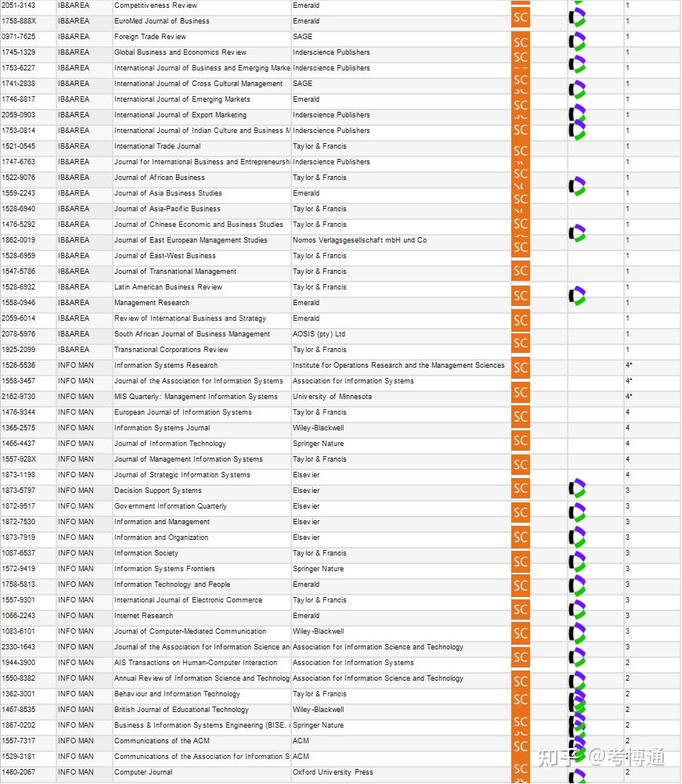Viewport: 682px width, 784px height.
Task: Click the 'Internet Research' journal title
Action: tap(143, 616)
